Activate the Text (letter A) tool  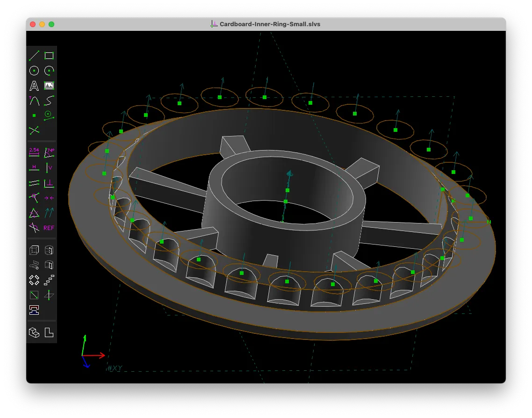tap(34, 86)
